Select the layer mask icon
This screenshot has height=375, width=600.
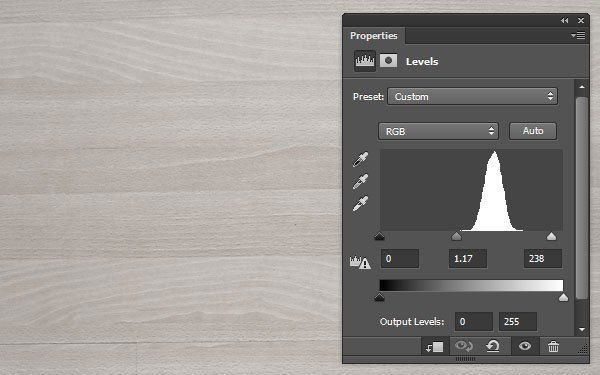[388, 60]
